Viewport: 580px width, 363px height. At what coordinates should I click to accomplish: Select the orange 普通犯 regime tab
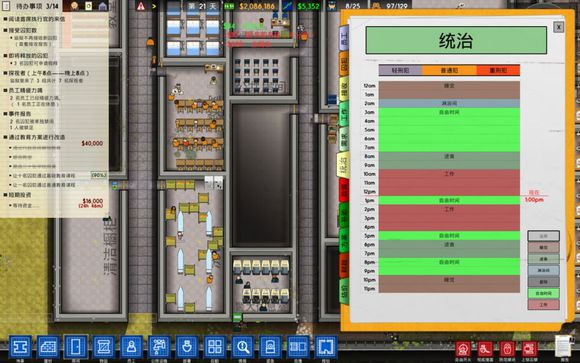[449, 70]
